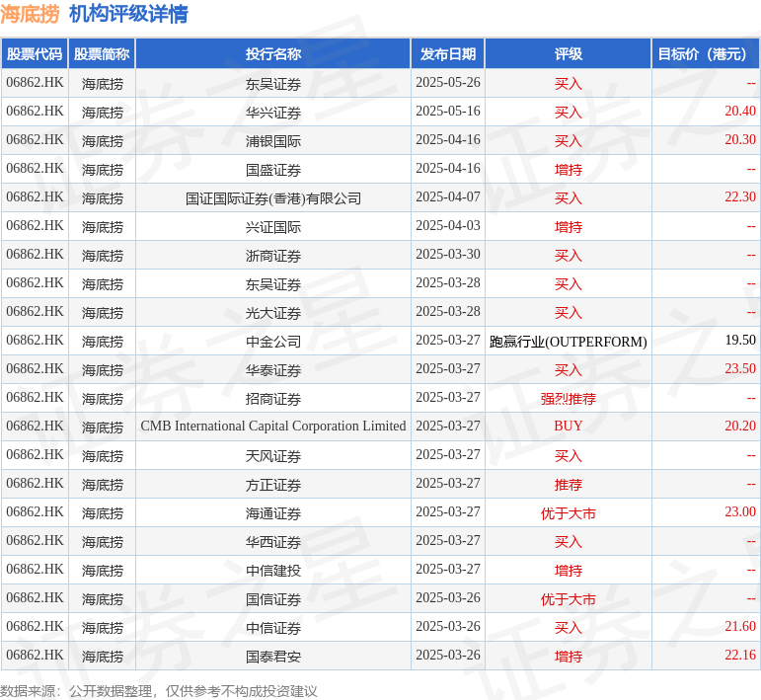Click 华兴证券 in the bank column

tap(273, 113)
